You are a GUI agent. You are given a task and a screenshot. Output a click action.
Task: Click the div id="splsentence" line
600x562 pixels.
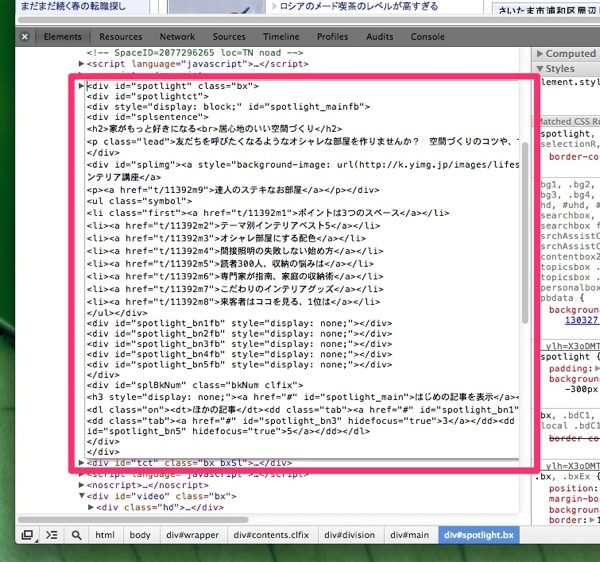tap(148, 117)
